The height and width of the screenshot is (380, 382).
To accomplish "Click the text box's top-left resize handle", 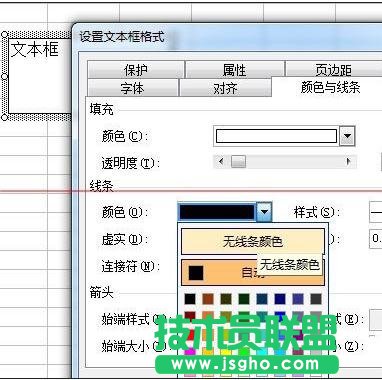I will click(5, 35).
